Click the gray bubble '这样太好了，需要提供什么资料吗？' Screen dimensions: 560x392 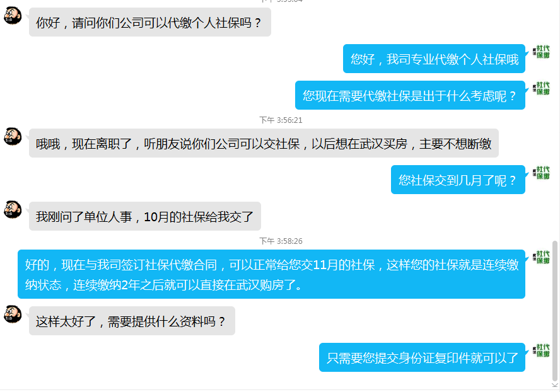pos(132,321)
